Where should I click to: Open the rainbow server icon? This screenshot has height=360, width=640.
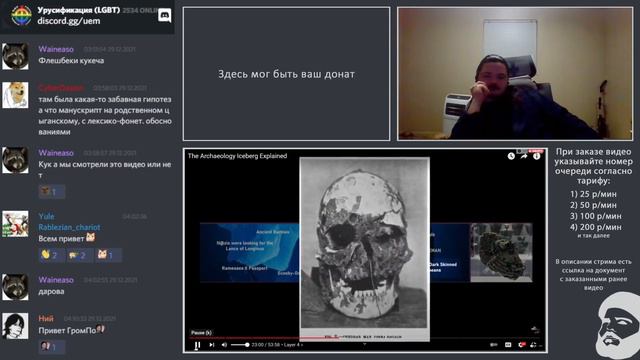pos(21,16)
